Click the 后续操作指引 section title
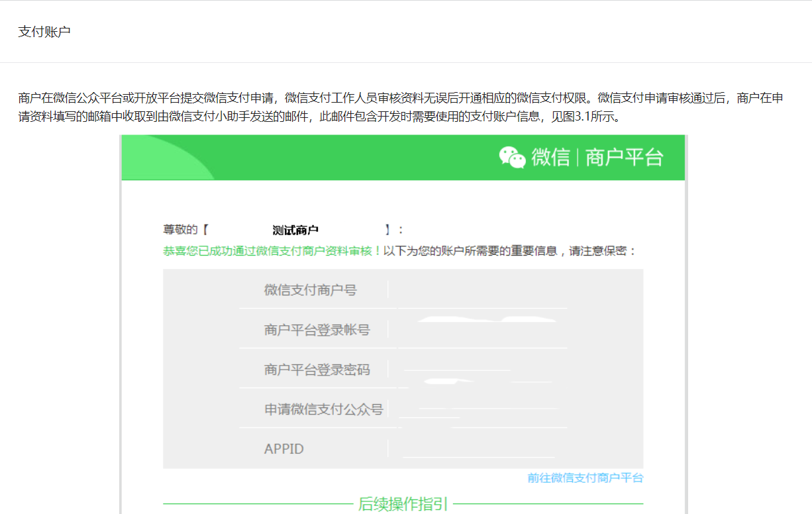The width and height of the screenshot is (812, 514). pos(403,504)
